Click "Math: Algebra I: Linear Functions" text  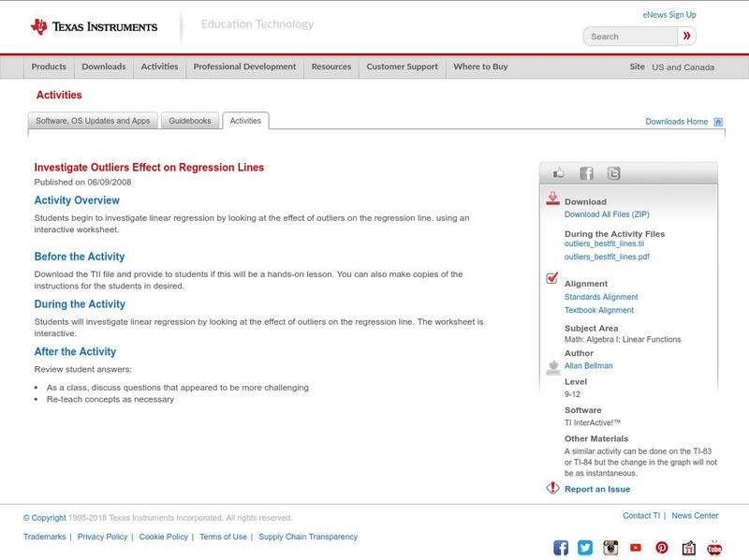pos(623,339)
